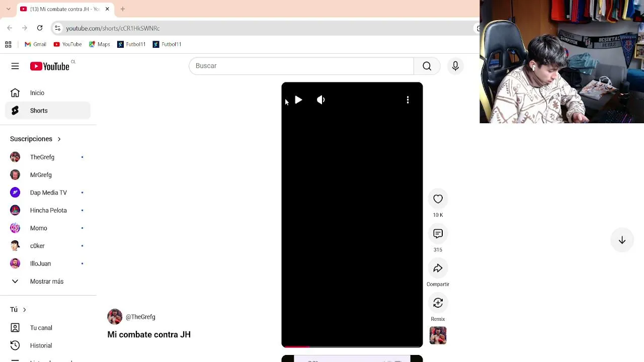The image size is (644, 362).
Task: Expand the Suscripciones section
Action: tap(35, 139)
